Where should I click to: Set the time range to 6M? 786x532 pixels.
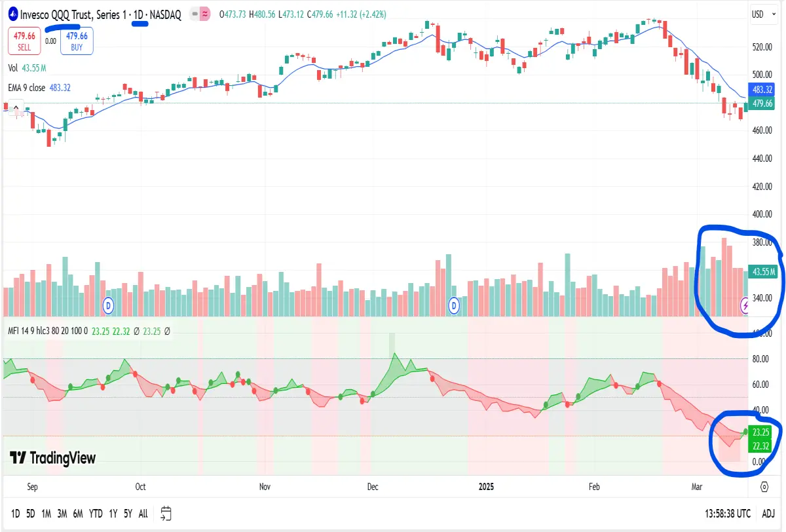coord(78,514)
